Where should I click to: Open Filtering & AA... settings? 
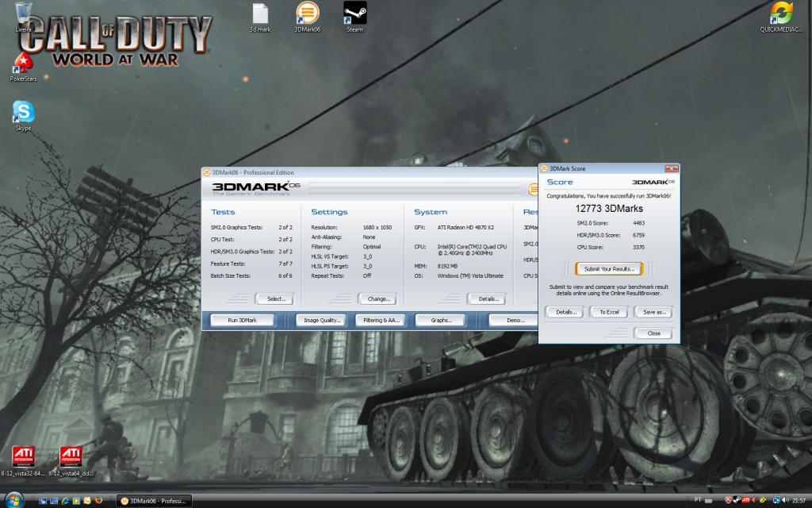[381, 321]
